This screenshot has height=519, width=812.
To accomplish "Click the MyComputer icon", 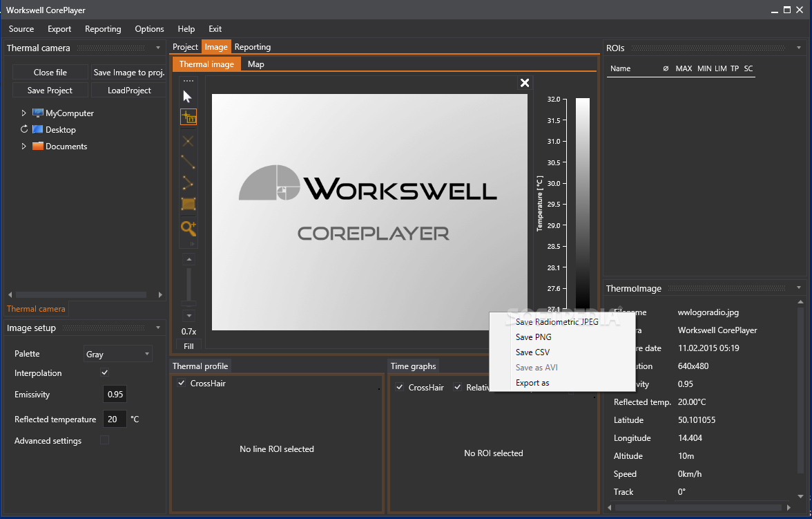I will point(37,113).
